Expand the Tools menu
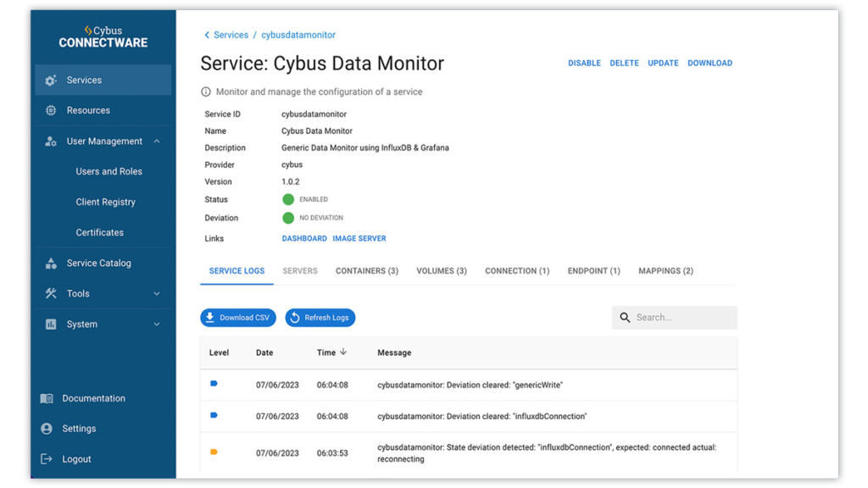This screenshot has width=868, height=488. point(156,293)
